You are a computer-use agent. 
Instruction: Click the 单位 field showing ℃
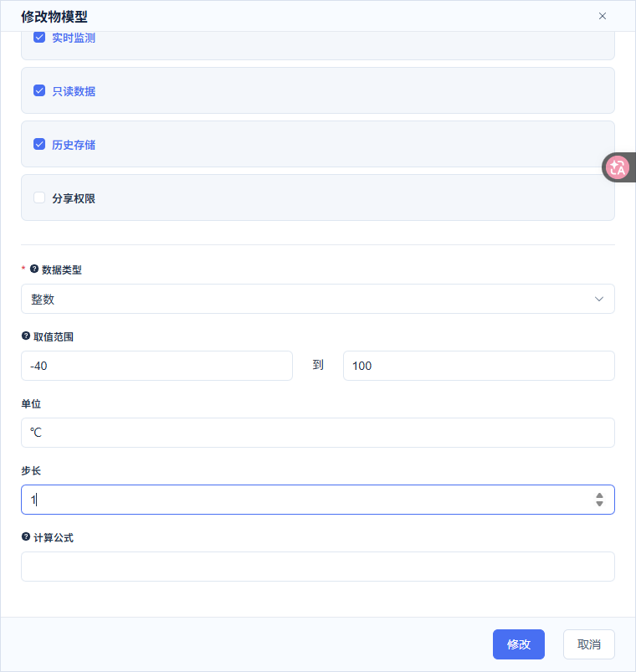click(x=318, y=433)
